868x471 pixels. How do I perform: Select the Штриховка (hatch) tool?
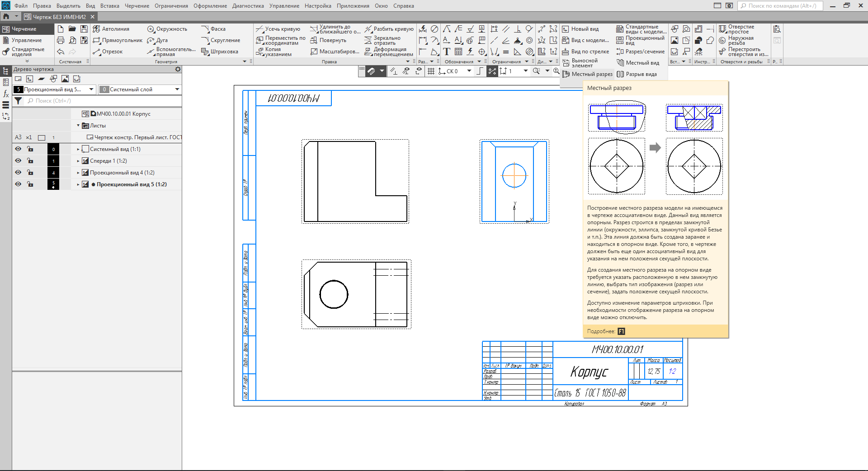[220, 52]
